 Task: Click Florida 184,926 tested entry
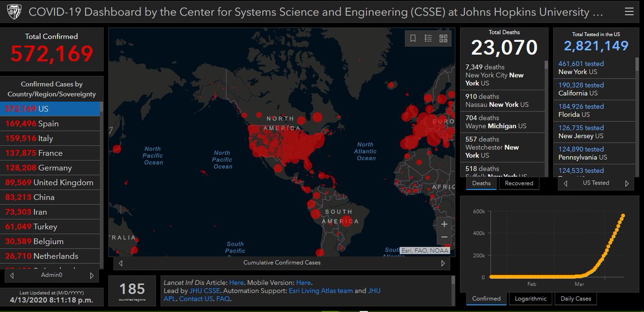[x=595, y=110]
